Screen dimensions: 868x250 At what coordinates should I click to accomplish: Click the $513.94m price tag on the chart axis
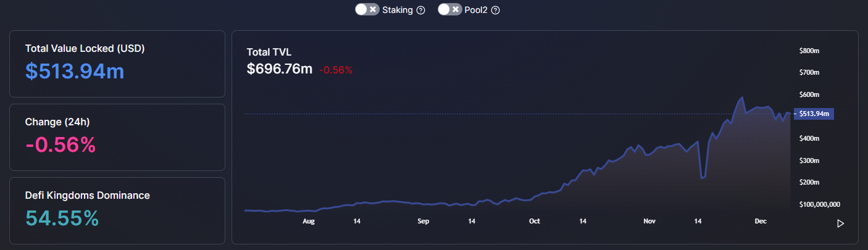click(815, 114)
